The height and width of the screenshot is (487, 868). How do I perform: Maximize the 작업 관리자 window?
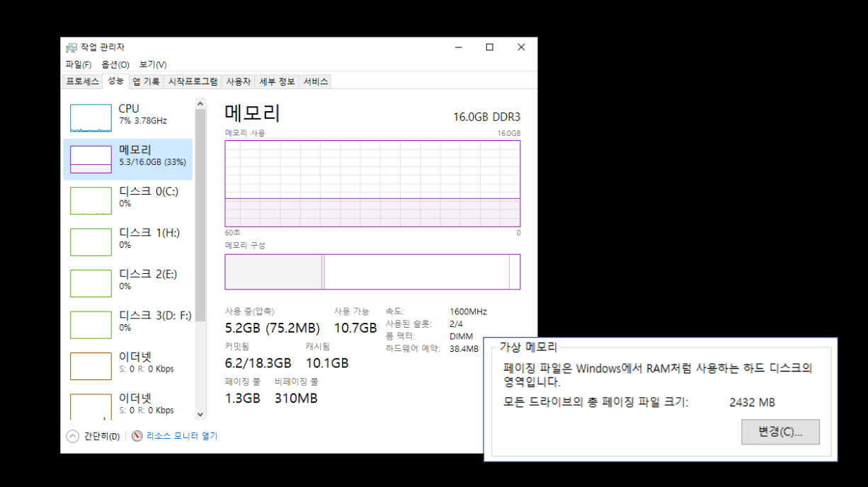click(489, 47)
